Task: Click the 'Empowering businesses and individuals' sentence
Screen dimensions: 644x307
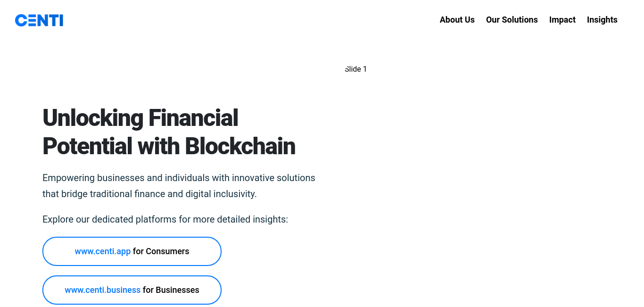Action: pyautogui.click(x=179, y=178)
